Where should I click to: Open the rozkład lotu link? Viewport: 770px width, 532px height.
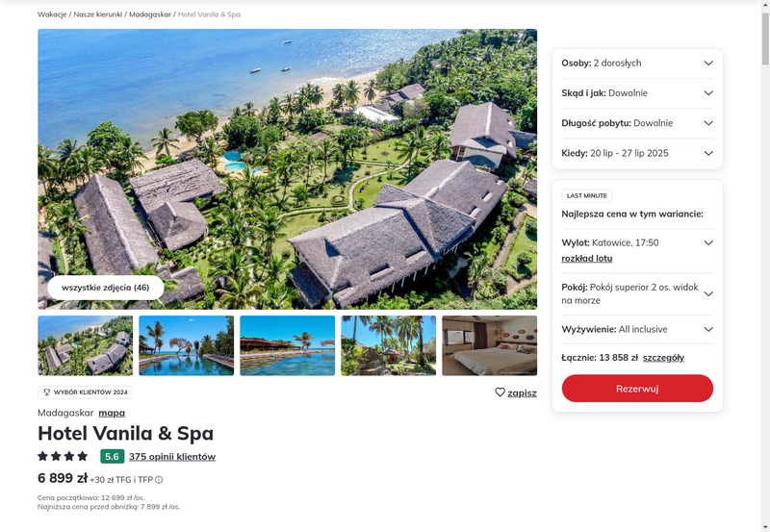pos(587,259)
